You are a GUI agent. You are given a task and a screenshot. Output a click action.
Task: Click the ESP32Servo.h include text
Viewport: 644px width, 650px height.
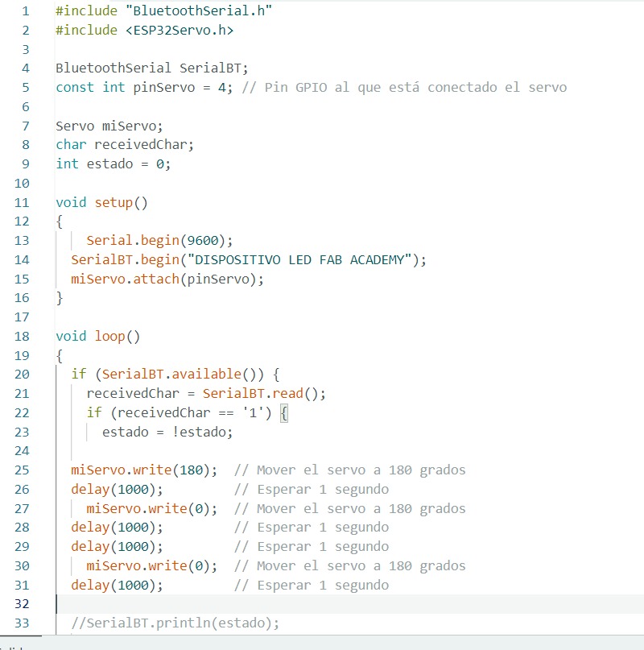tap(180, 31)
